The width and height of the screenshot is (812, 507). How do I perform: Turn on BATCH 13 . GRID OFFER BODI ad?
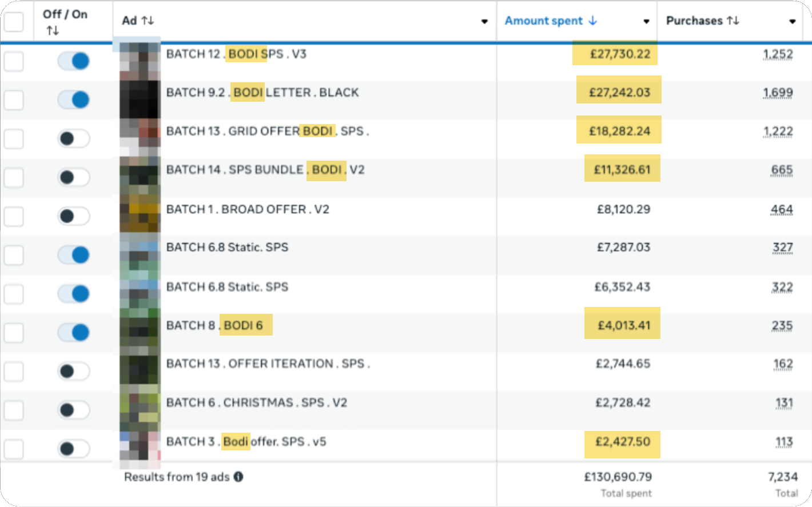pos(74,138)
